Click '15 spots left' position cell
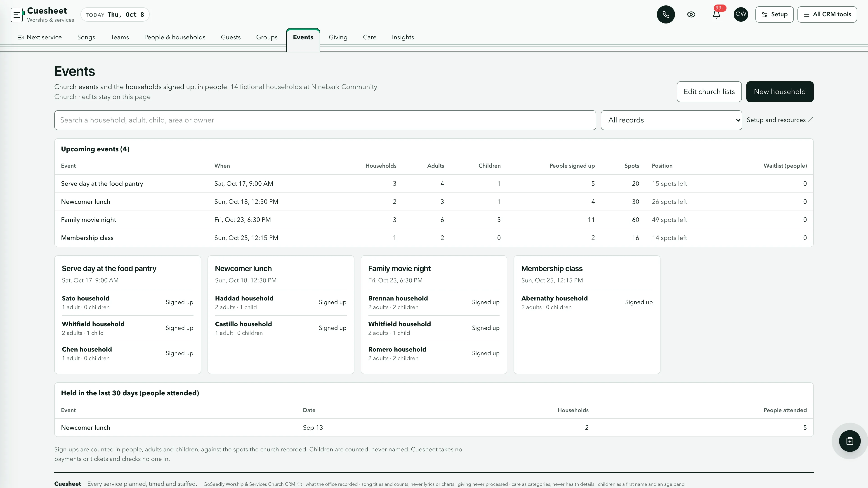Image resolution: width=868 pixels, height=488 pixels. pos(669,183)
